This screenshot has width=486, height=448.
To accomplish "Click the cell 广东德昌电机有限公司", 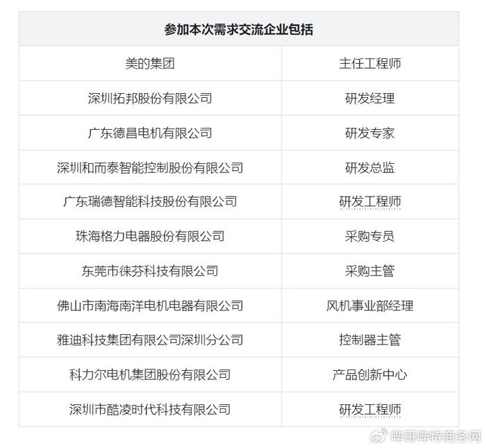I will [x=150, y=133].
